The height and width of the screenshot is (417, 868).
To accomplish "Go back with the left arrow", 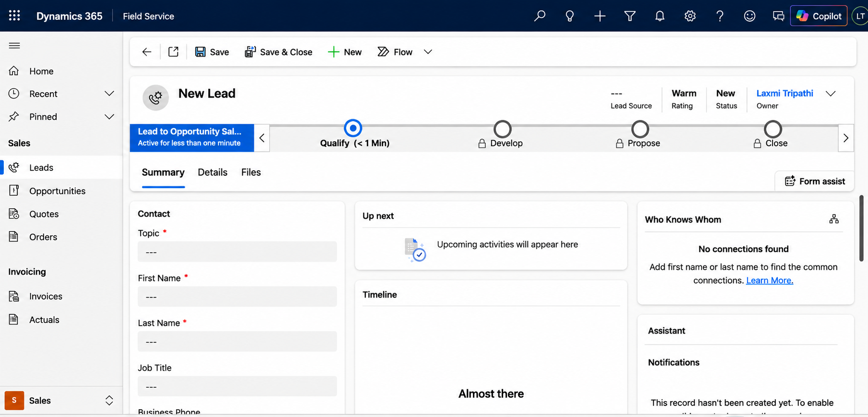I will tap(147, 52).
